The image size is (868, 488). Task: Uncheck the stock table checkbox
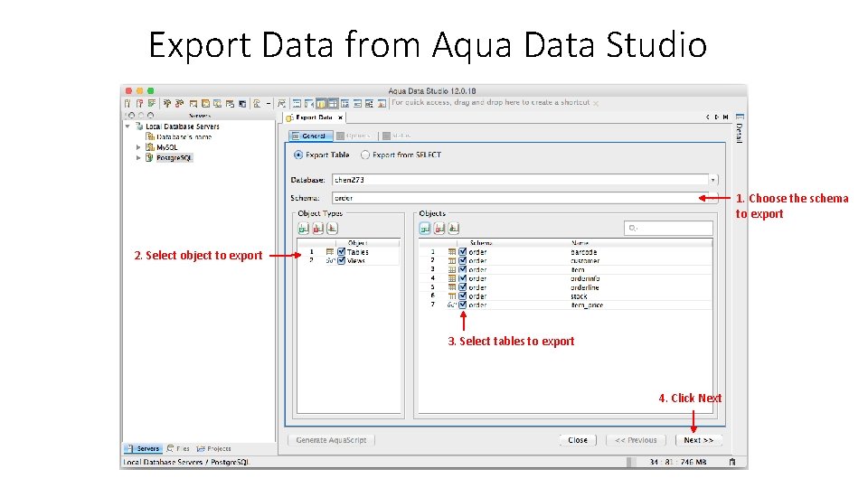[463, 296]
